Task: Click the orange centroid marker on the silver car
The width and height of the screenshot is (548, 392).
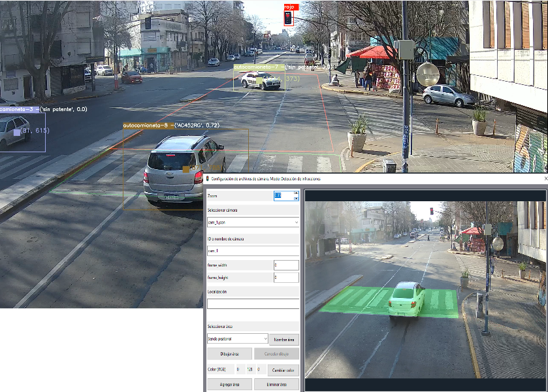Action: coord(186,169)
